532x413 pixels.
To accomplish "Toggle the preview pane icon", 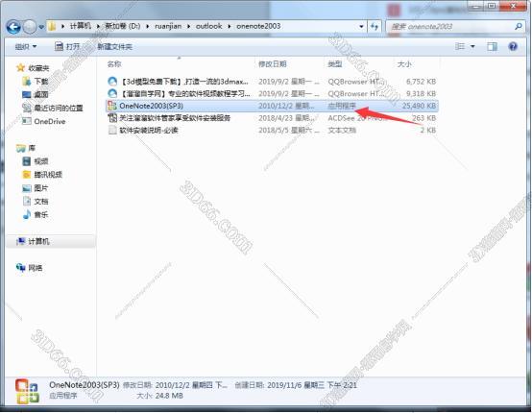I will pos(492,46).
